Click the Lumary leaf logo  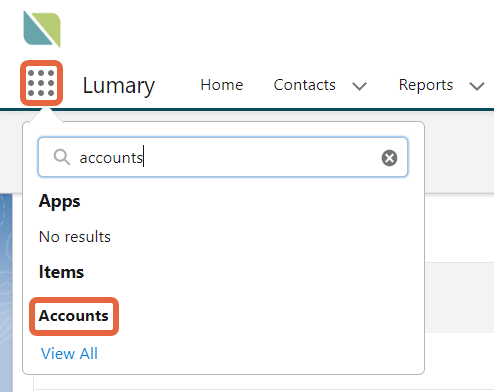[x=42, y=29]
